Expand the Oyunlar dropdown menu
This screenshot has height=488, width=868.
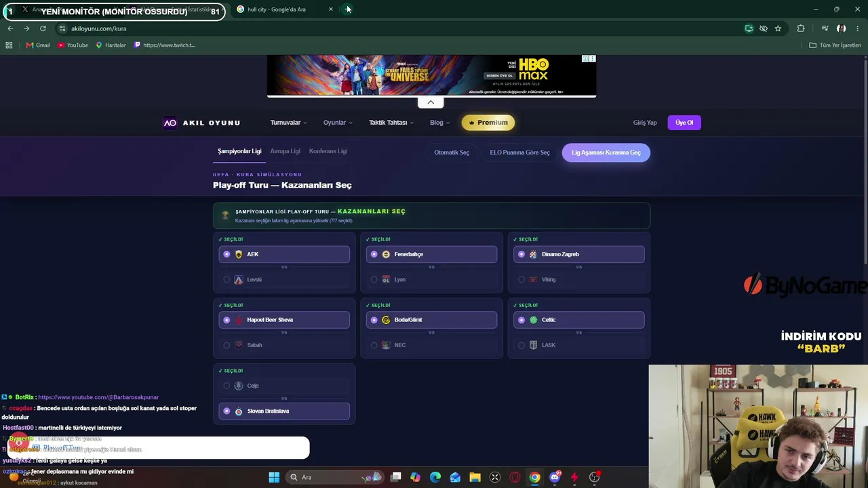[337, 123]
